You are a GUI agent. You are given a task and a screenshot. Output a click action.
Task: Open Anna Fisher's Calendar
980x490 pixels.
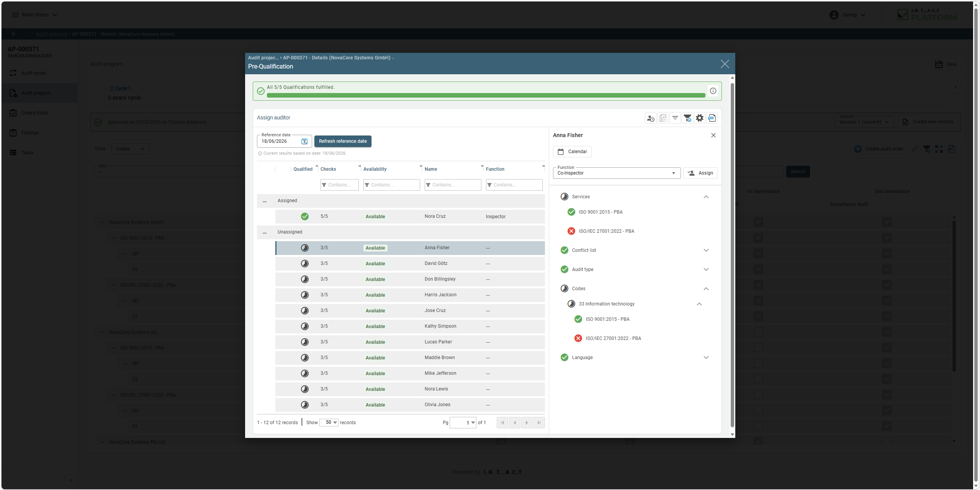pos(572,152)
